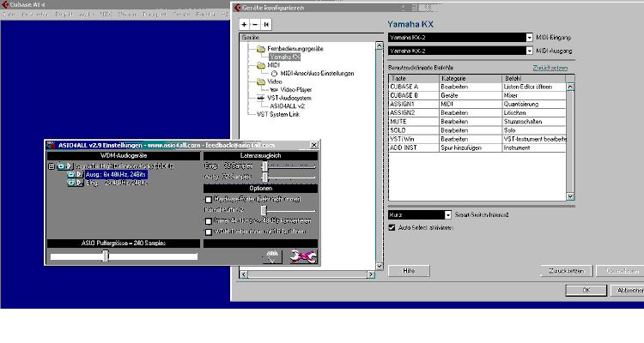Uncheck Auto Select aktivieren checkbox

point(392,228)
